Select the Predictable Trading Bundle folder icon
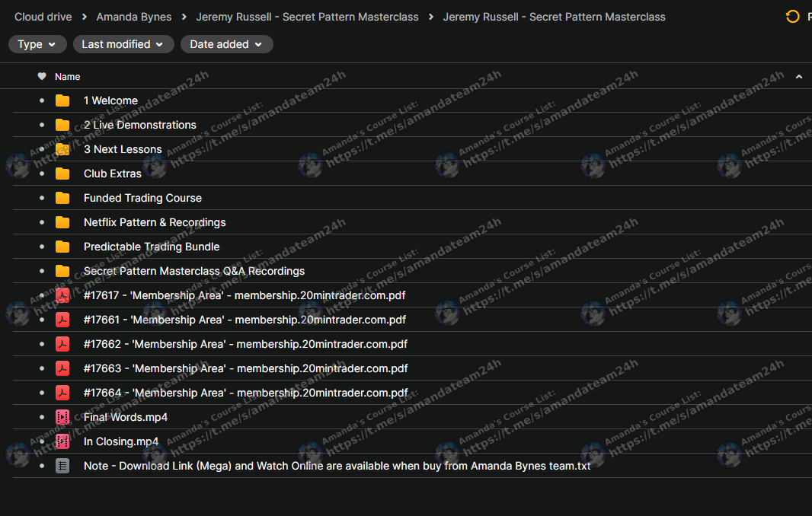The width and height of the screenshot is (812, 516). (x=62, y=247)
